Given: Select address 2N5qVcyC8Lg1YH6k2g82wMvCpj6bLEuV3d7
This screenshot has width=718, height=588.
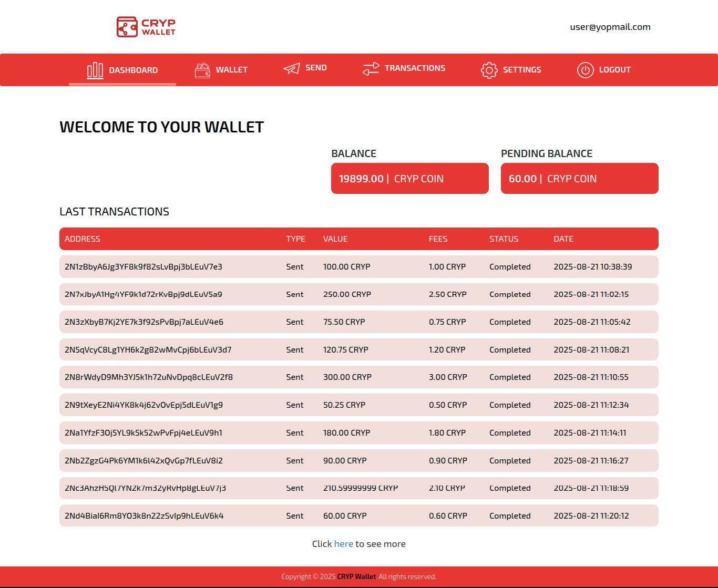Looking at the screenshot, I should point(148,350).
